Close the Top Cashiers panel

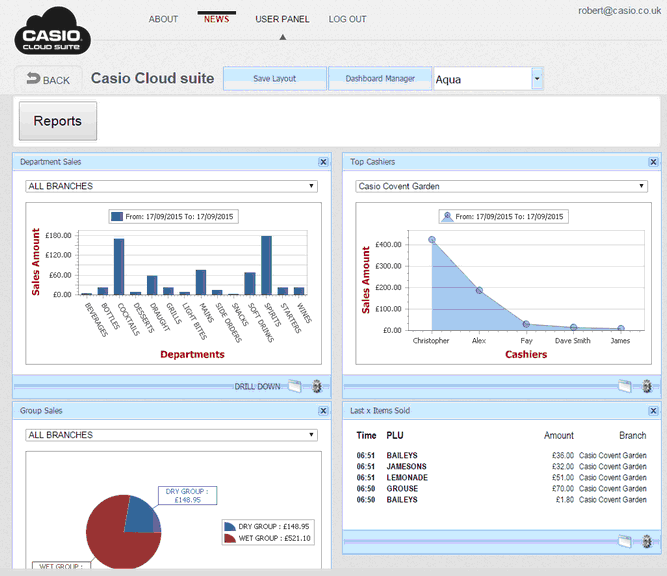click(653, 162)
